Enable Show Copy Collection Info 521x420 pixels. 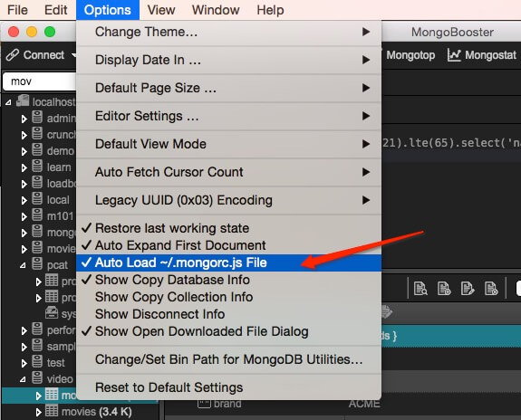coord(228,297)
